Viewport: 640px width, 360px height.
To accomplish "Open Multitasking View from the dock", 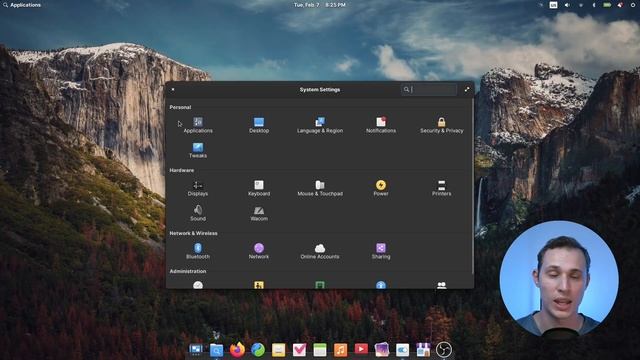I will [196, 350].
